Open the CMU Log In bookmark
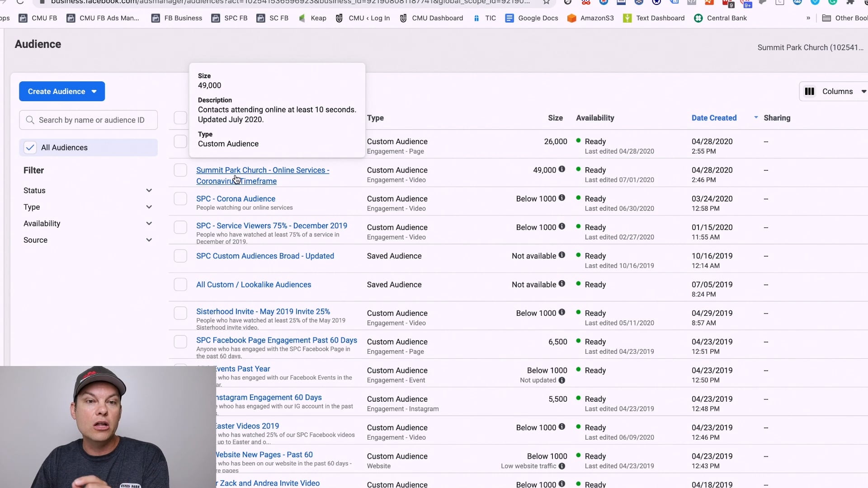The image size is (868, 488). (363, 18)
